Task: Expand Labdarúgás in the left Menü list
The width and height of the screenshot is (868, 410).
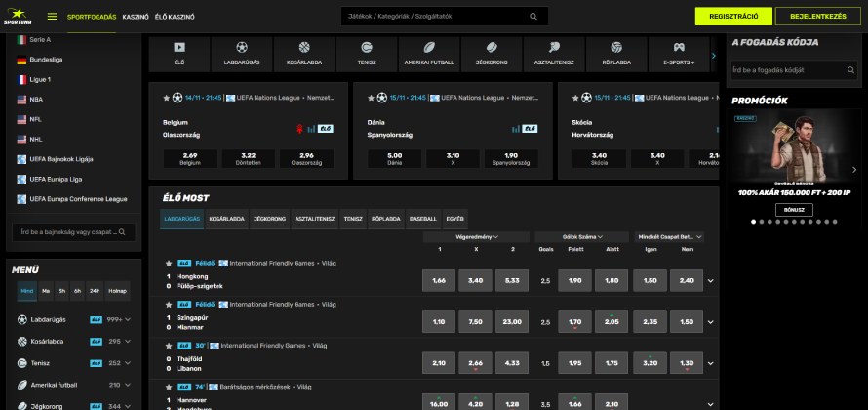Action: click(x=128, y=319)
